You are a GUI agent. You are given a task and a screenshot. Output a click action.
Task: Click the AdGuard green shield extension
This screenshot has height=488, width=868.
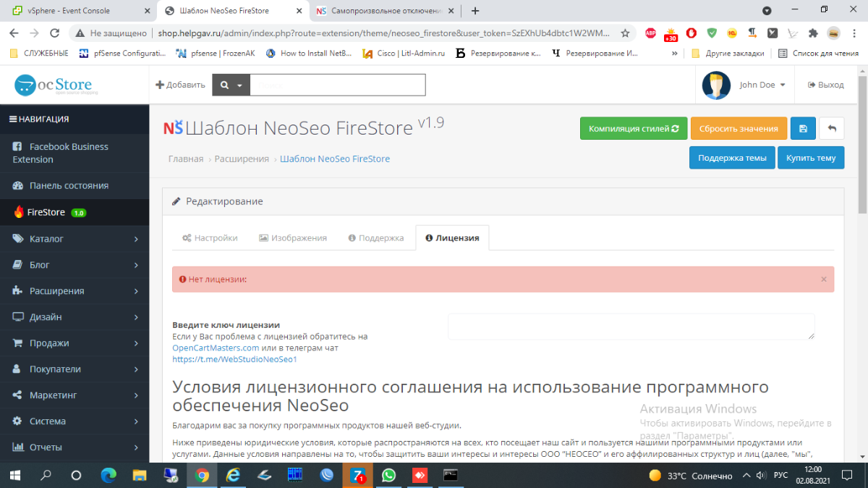[x=712, y=33]
